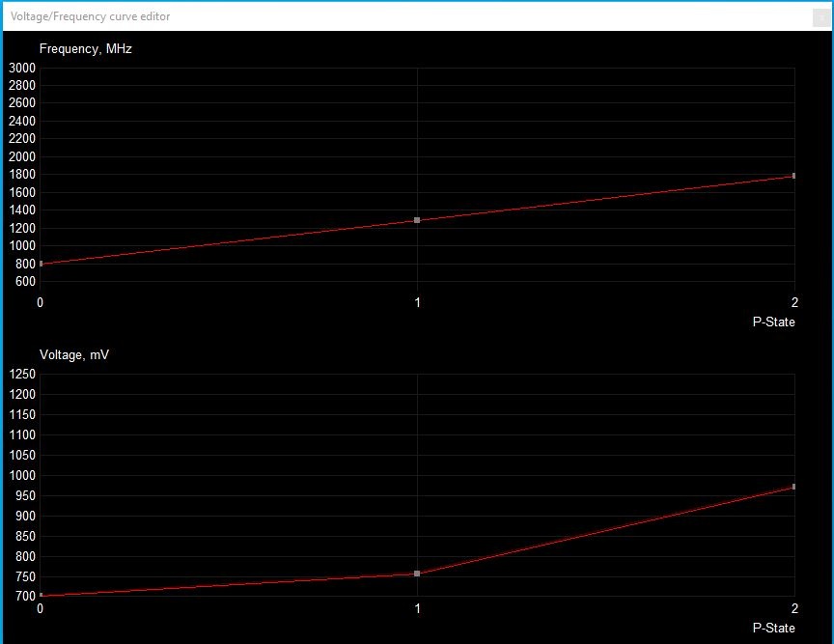The image size is (834, 644).
Task: Select frequency curve point at P-State 0
Action: (x=41, y=264)
